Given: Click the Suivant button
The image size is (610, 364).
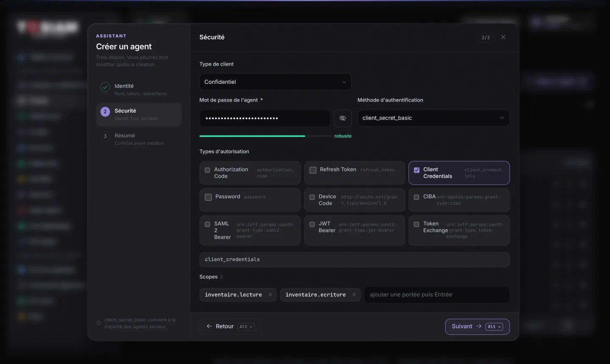Looking at the screenshot, I should 477,326.
